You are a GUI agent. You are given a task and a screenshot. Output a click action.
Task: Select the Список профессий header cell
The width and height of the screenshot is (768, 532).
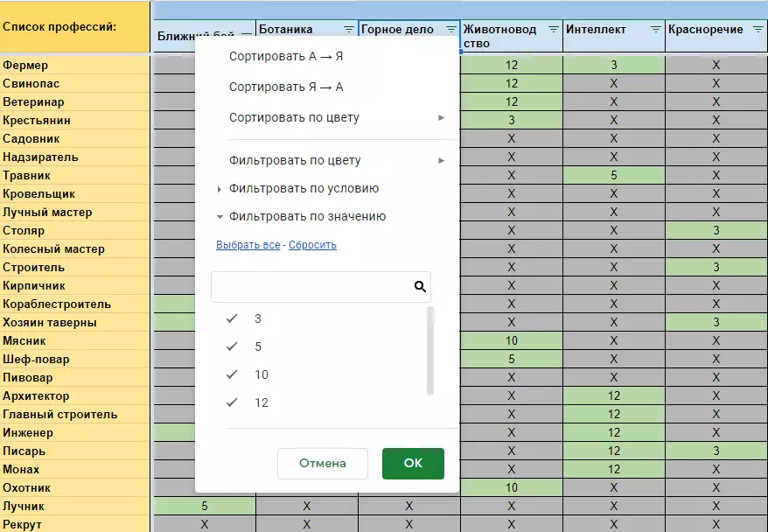click(x=75, y=26)
